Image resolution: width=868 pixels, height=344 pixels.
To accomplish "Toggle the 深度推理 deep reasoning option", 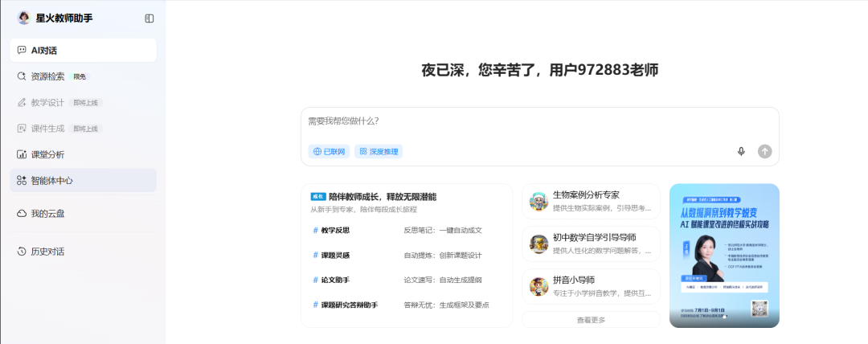I will coord(379,151).
